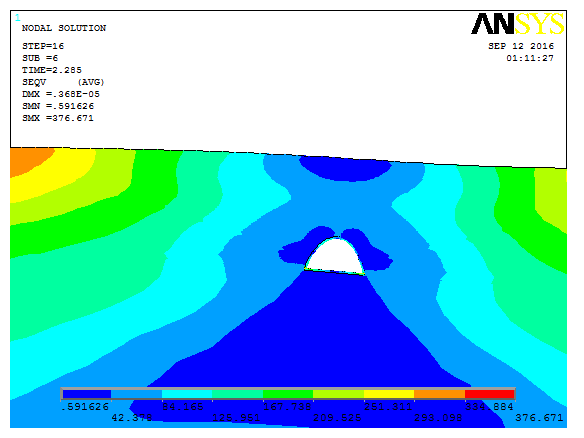This screenshot has height=438, width=584.
Task: Click the cyan legend swatch
Action: tap(187, 394)
